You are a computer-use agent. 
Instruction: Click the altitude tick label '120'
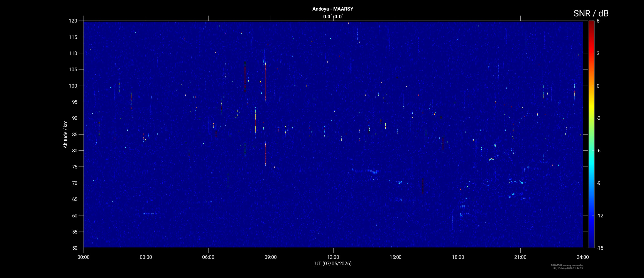coord(73,21)
